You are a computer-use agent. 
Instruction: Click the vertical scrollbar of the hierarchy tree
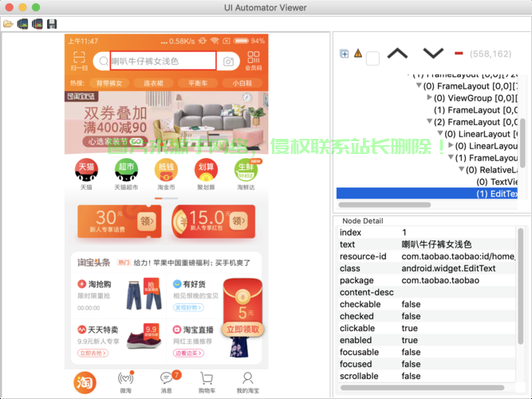[523, 143]
